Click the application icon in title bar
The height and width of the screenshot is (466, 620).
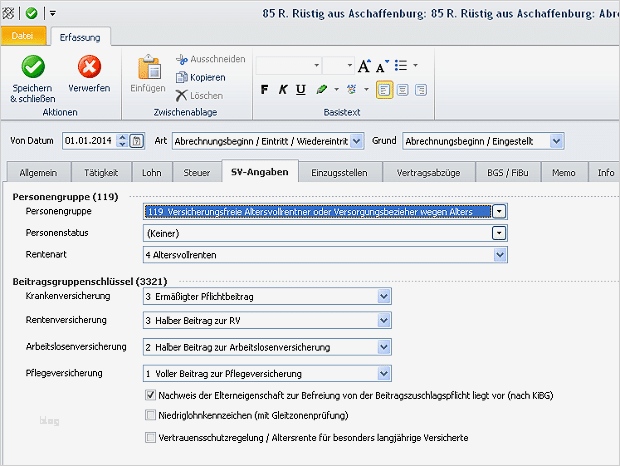(8, 13)
